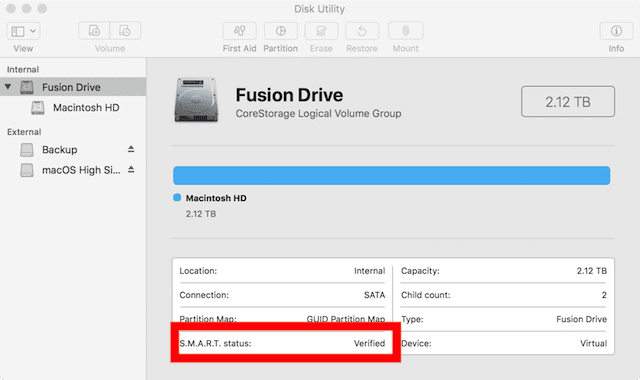Select the Backup external drive
The width and height of the screenshot is (640, 380).
(x=60, y=150)
